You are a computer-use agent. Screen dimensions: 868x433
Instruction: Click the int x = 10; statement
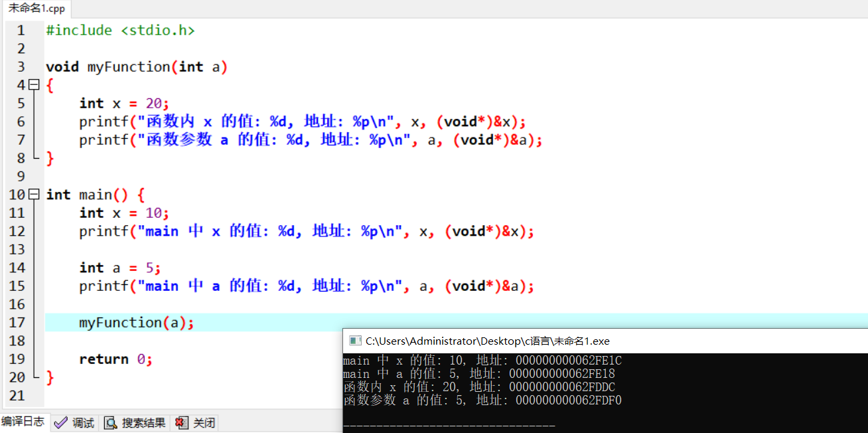pyautogui.click(x=125, y=213)
